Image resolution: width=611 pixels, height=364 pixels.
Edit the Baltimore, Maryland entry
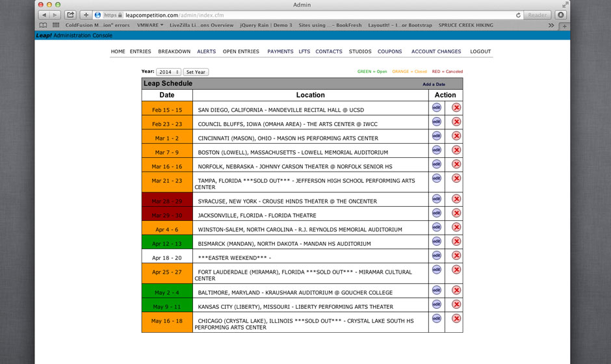point(436,290)
